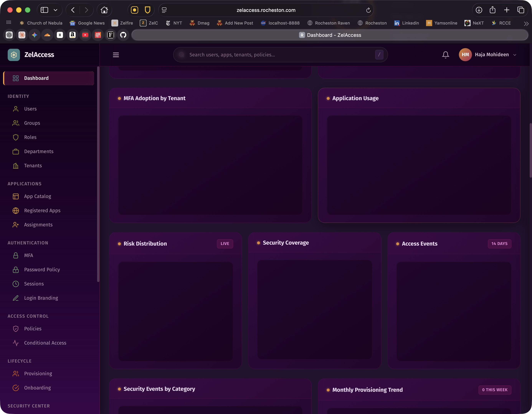Image resolution: width=532 pixels, height=414 pixels.
Task: Reload the current page
Action: click(x=368, y=10)
